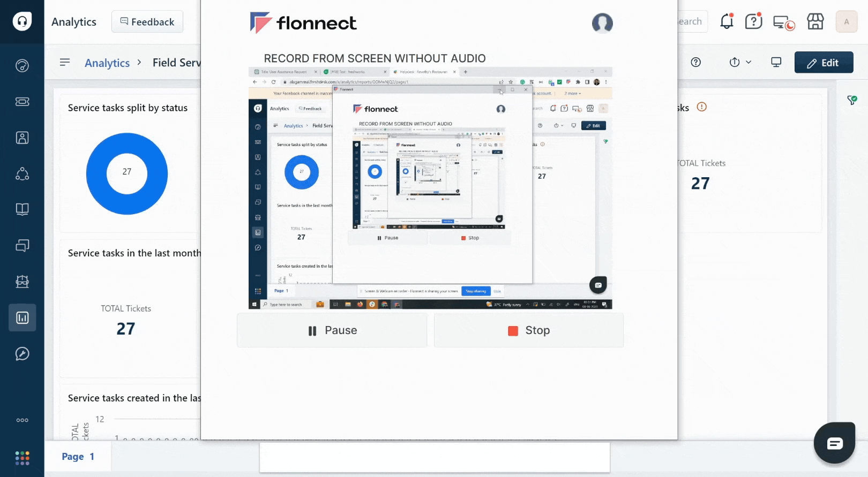Click the Analytics header title
The height and width of the screenshot is (477, 868).
tap(74, 22)
